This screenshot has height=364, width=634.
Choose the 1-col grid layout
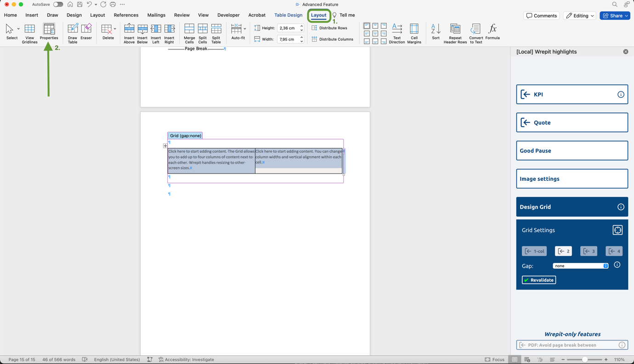coord(534,251)
